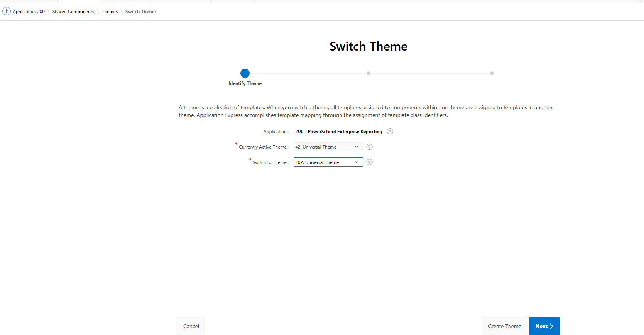Image resolution: width=644 pixels, height=335 pixels.
Task: Click the blue Identify Theme step circle
Action: [245, 73]
